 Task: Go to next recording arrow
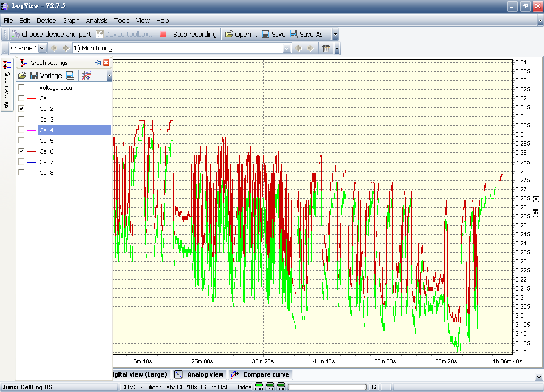tap(310, 48)
